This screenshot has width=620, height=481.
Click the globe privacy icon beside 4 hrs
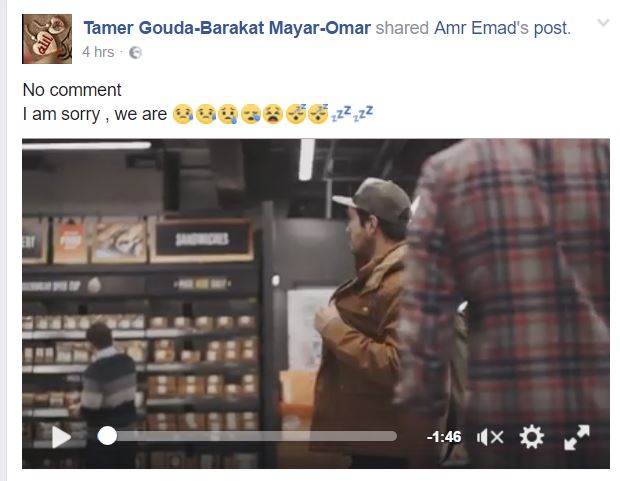click(135, 52)
